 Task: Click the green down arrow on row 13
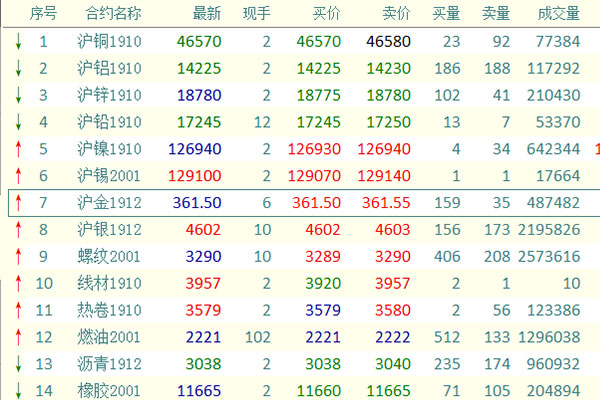click(18, 364)
